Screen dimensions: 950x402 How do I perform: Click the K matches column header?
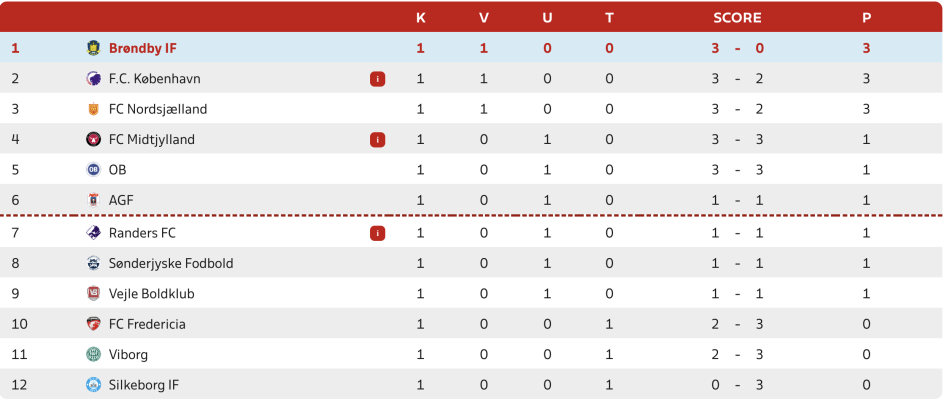[x=420, y=18]
